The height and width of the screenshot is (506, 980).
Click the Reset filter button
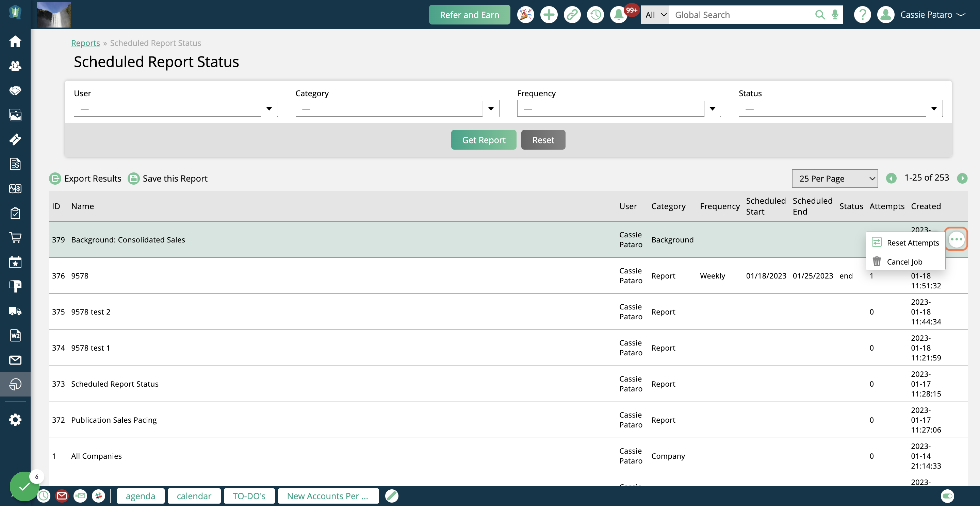pos(543,139)
